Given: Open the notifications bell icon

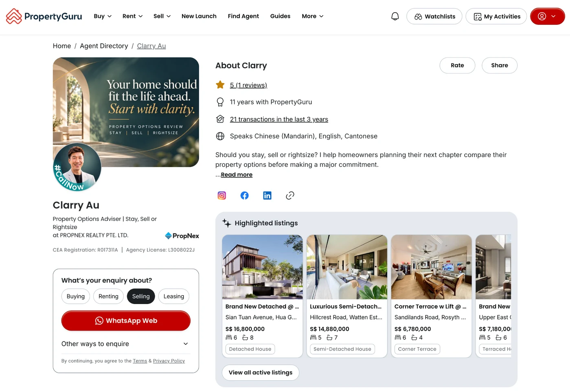Looking at the screenshot, I should pos(395,16).
